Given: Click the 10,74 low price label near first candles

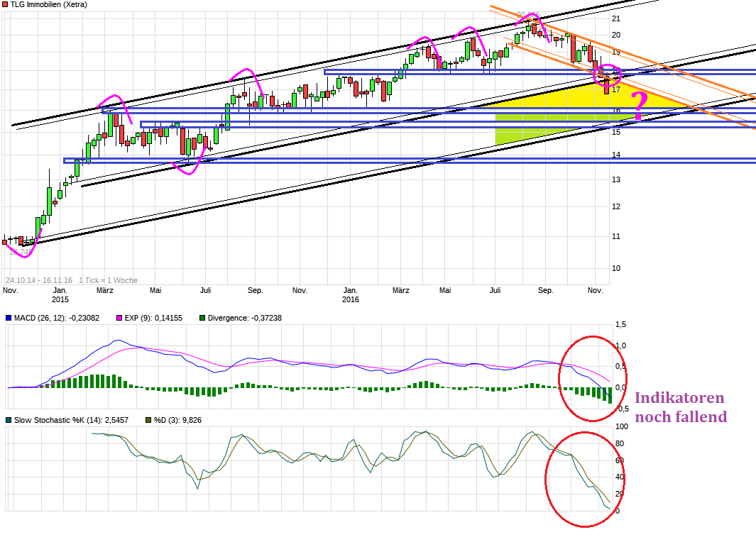Looking at the screenshot, I should 21,252.
